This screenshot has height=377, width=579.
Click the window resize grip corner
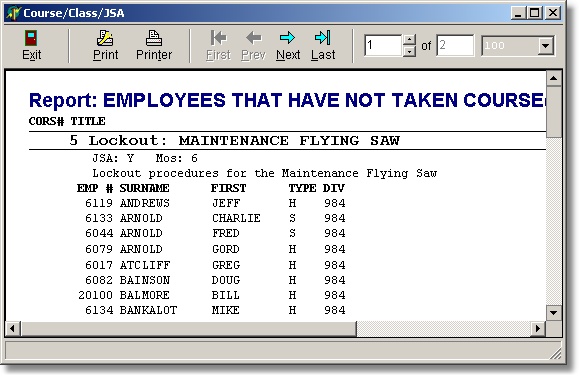[x=555, y=353]
